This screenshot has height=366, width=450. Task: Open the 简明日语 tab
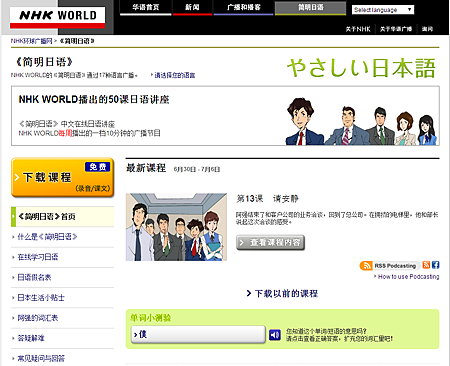pos(310,8)
